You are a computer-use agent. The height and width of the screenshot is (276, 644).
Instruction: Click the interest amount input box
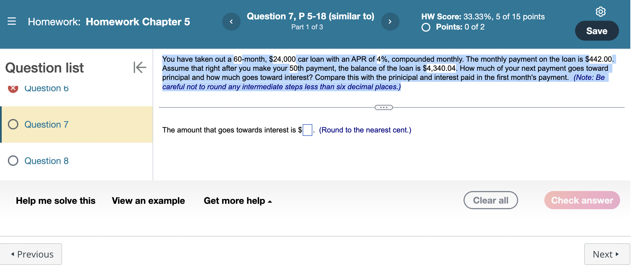pos(307,130)
